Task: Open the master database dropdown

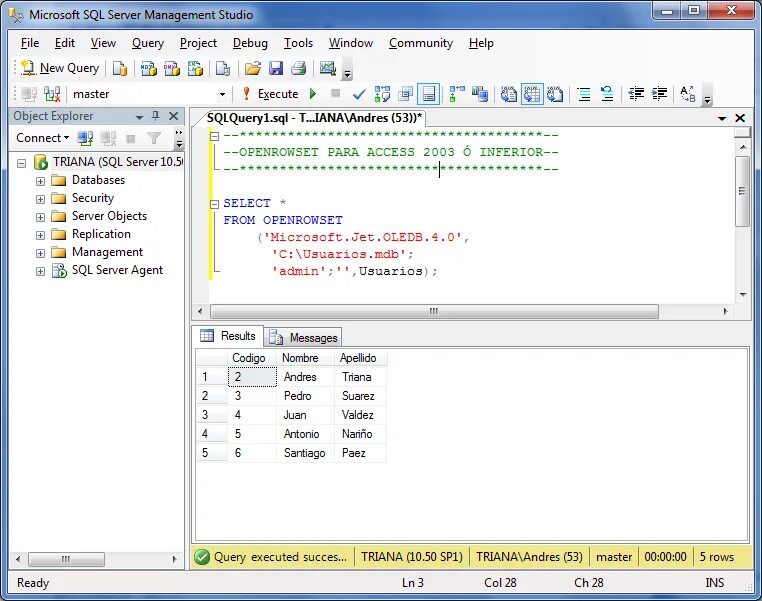Action: [223, 94]
